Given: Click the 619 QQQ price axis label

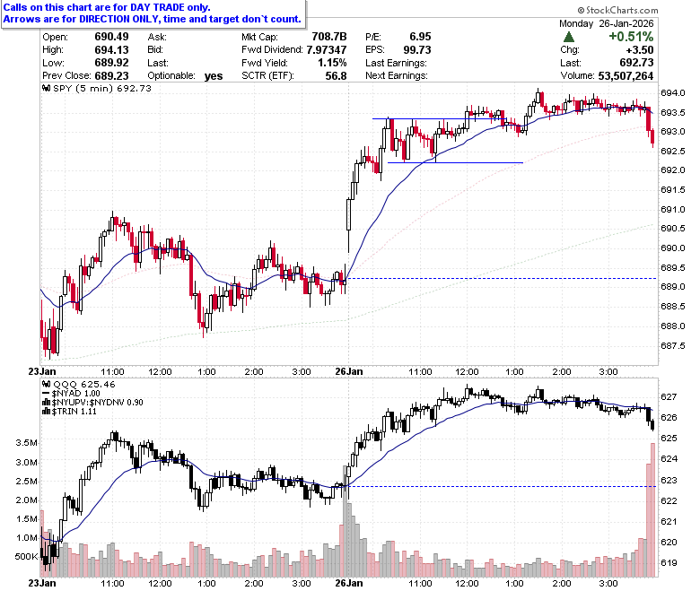Looking at the screenshot, I should pyautogui.click(x=669, y=563).
